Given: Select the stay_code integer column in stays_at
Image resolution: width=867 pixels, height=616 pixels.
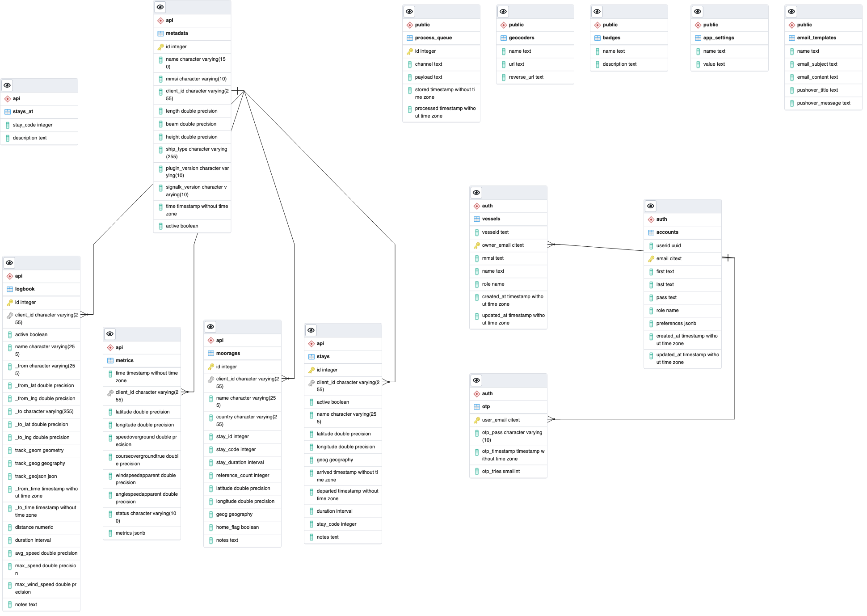Looking at the screenshot, I should click(39, 125).
